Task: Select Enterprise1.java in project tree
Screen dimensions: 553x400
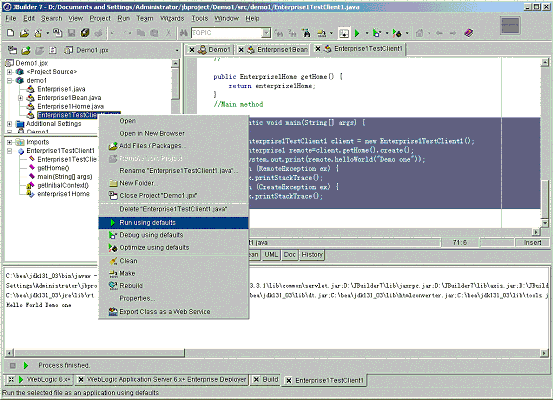Action: point(61,89)
